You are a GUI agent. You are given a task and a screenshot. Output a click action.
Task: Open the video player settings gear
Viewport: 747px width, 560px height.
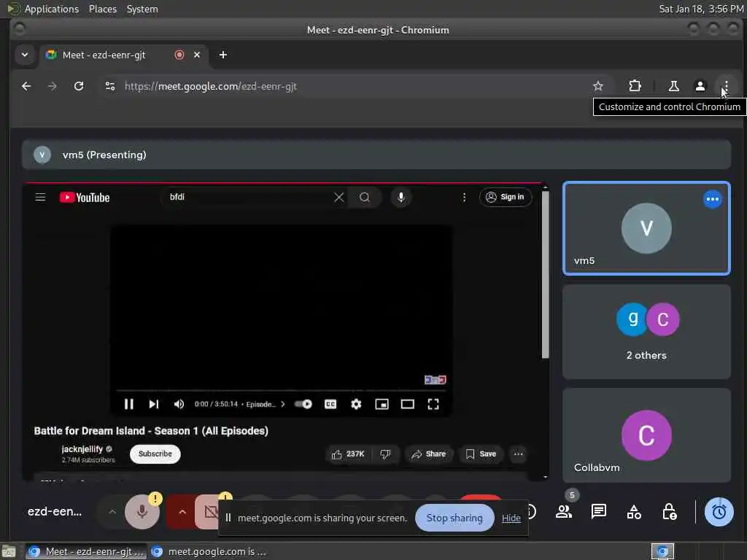(356, 404)
